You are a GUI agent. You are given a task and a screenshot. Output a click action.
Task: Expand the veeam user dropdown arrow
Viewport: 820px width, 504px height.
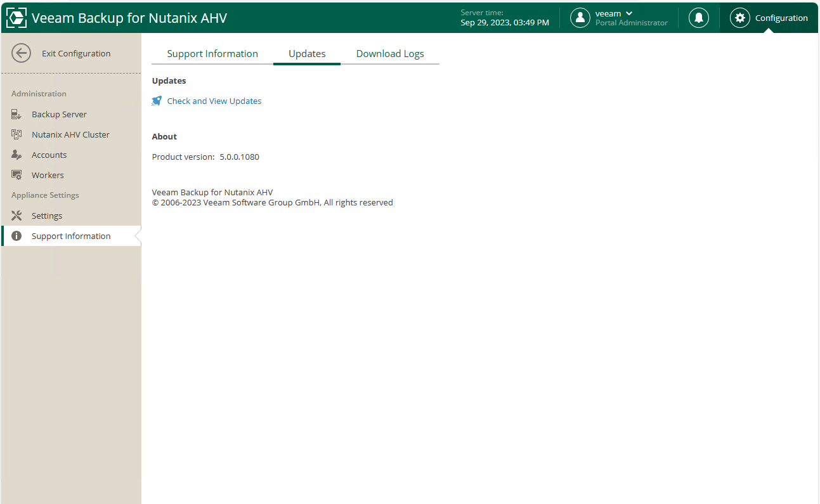[629, 13]
